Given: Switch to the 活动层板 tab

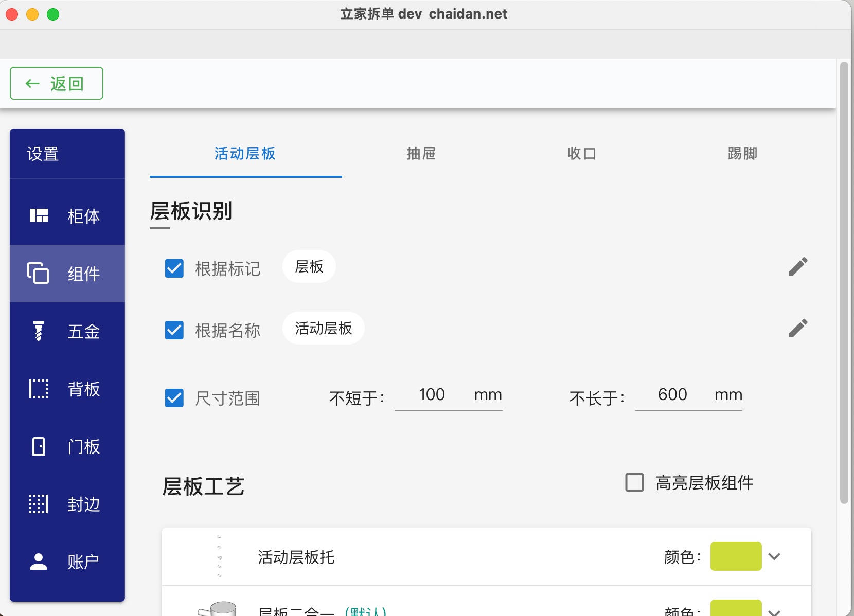Looking at the screenshot, I should tap(245, 153).
